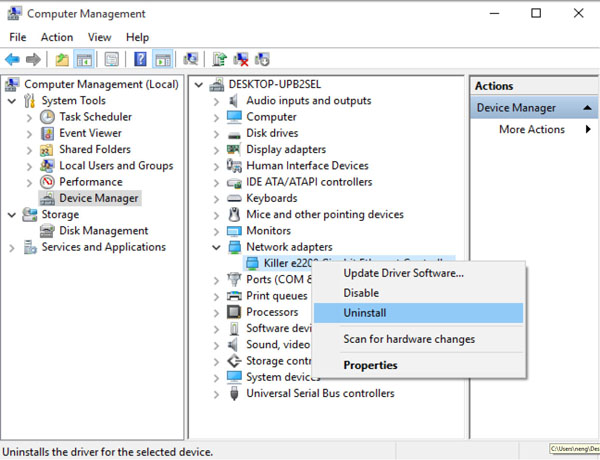
Task: Click the Properties toolbar icon
Action: click(x=111, y=60)
